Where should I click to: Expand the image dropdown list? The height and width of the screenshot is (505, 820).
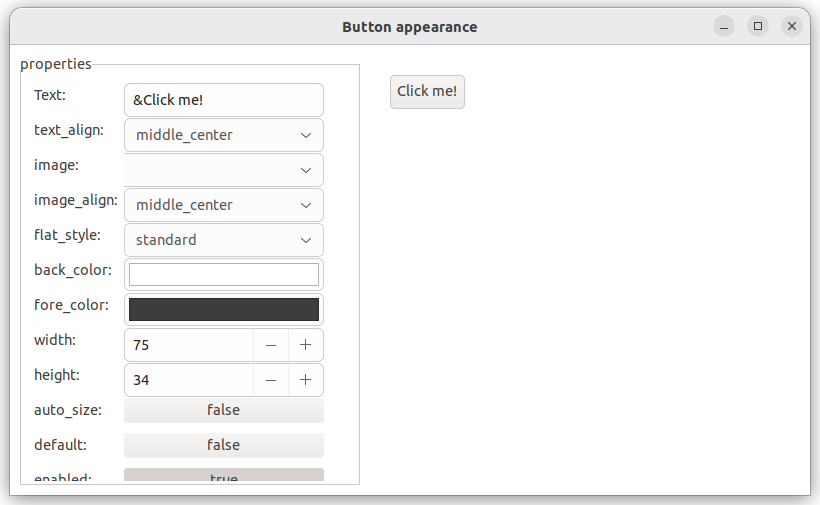305,170
